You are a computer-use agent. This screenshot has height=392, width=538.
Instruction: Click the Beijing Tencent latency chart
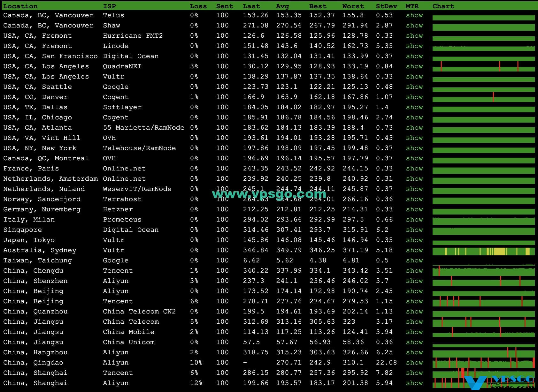point(483,301)
